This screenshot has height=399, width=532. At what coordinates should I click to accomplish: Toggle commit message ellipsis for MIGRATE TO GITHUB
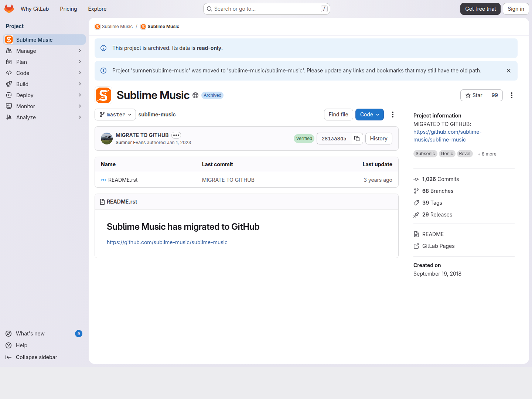[x=176, y=135]
